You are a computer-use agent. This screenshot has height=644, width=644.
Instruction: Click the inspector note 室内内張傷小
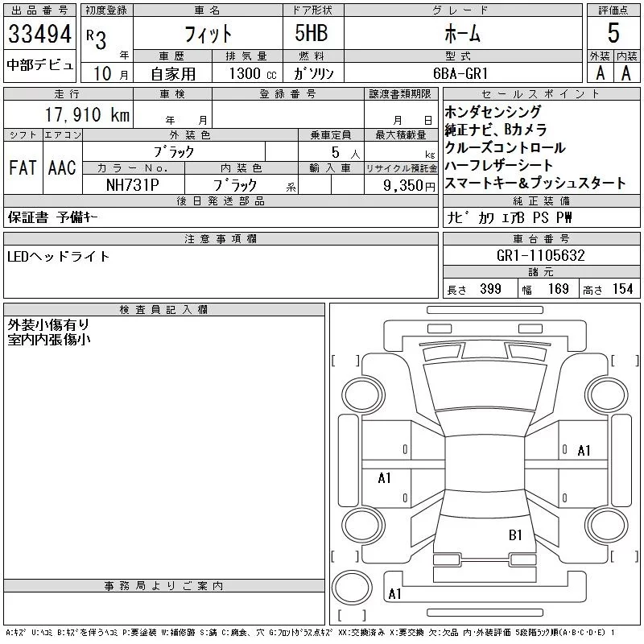coord(49,340)
